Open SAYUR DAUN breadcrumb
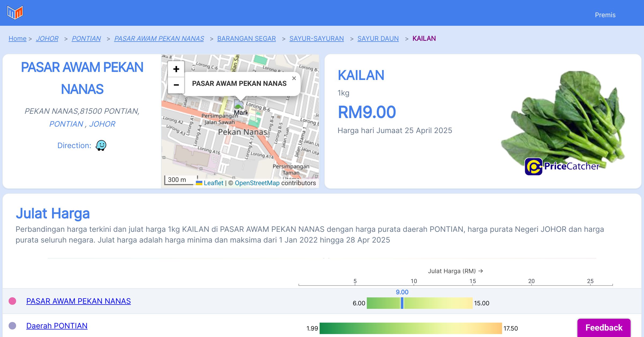Viewport: 644px width, 337px height. [378, 39]
